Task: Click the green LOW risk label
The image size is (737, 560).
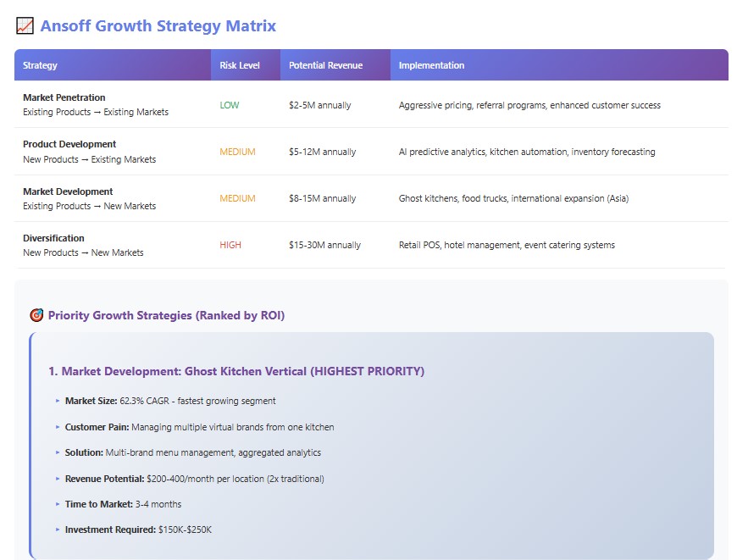Action: pyautogui.click(x=230, y=105)
